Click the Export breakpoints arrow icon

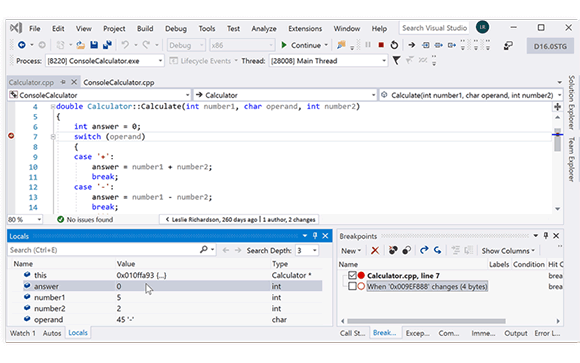[x=424, y=251]
